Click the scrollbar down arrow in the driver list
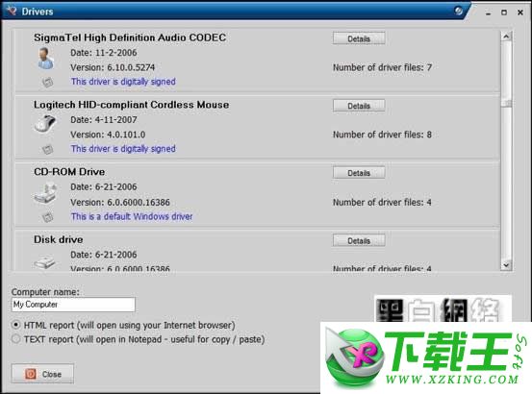Screen dimensions: 532x394 tap(506, 265)
